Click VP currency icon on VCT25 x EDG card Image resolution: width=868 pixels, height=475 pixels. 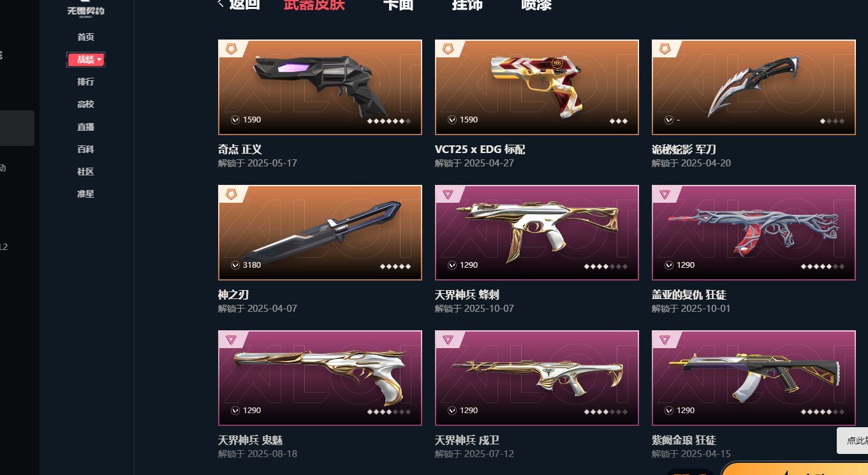pyautogui.click(x=452, y=120)
